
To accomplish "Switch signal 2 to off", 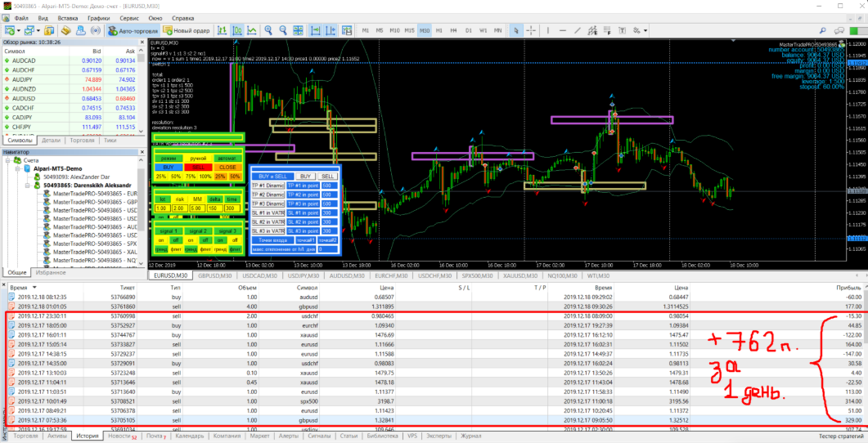I will pos(205,240).
